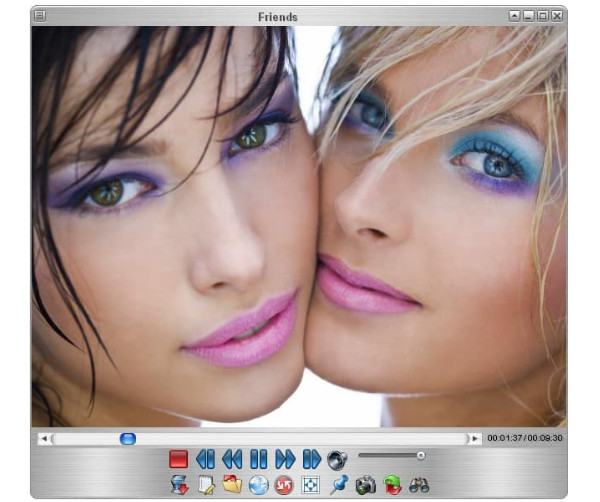Image resolution: width=600 pixels, height=502 pixels.
Task: Rewind the video with double-left arrows
Action: click(232, 459)
